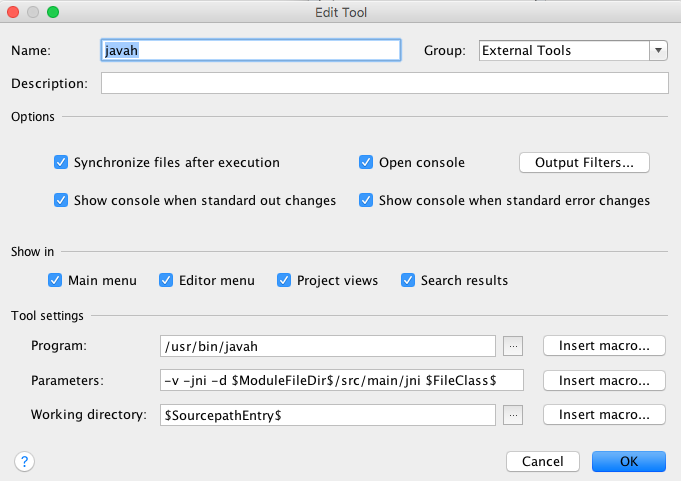Image resolution: width=681 pixels, height=481 pixels.
Task: Uncheck the Search results option
Action: tap(408, 280)
